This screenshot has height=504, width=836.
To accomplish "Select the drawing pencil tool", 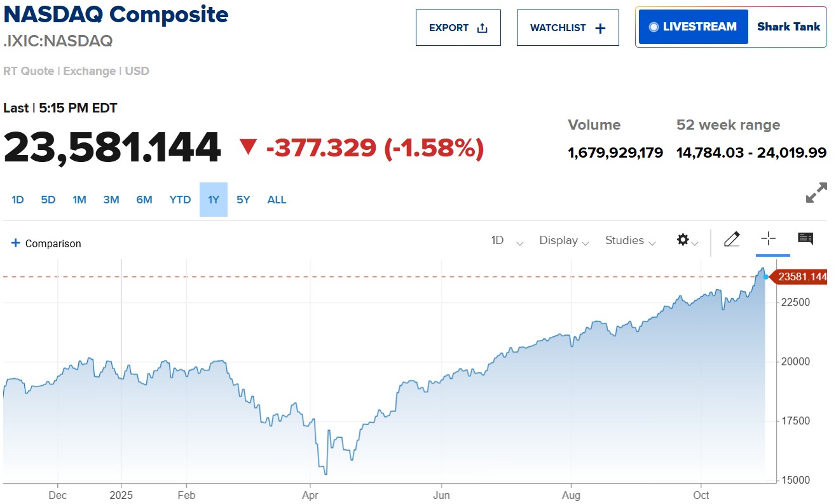I will tap(732, 239).
